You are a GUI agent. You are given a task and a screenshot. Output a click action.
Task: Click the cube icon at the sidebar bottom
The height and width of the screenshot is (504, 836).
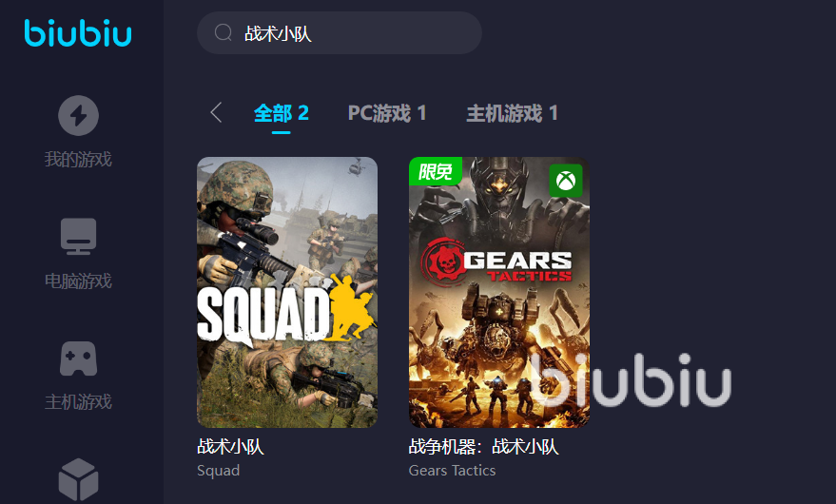(x=78, y=479)
